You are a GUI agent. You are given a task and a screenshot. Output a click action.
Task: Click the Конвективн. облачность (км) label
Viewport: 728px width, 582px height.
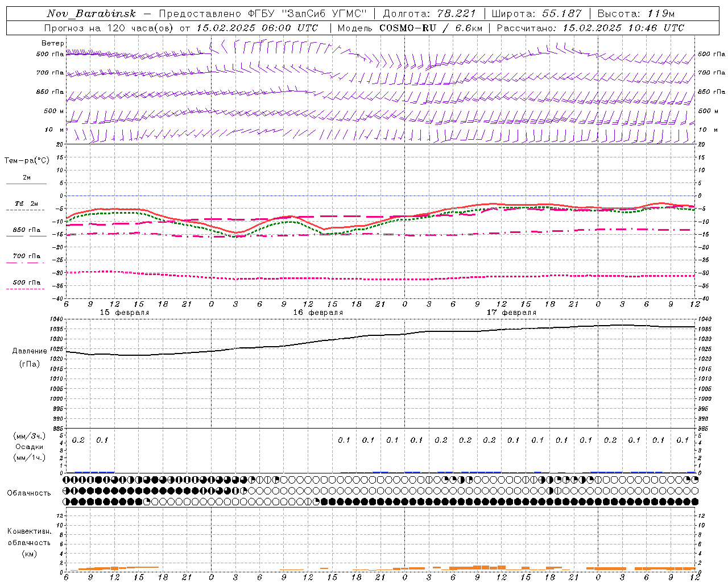[x=29, y=542]
